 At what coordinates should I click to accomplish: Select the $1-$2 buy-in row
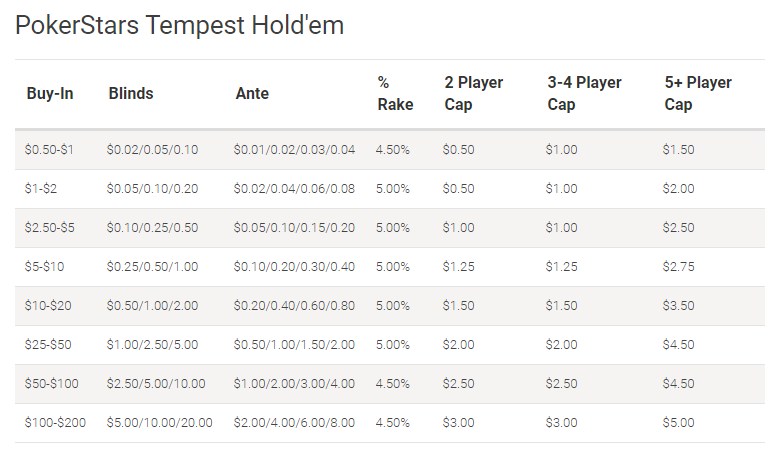coord(390,189)
